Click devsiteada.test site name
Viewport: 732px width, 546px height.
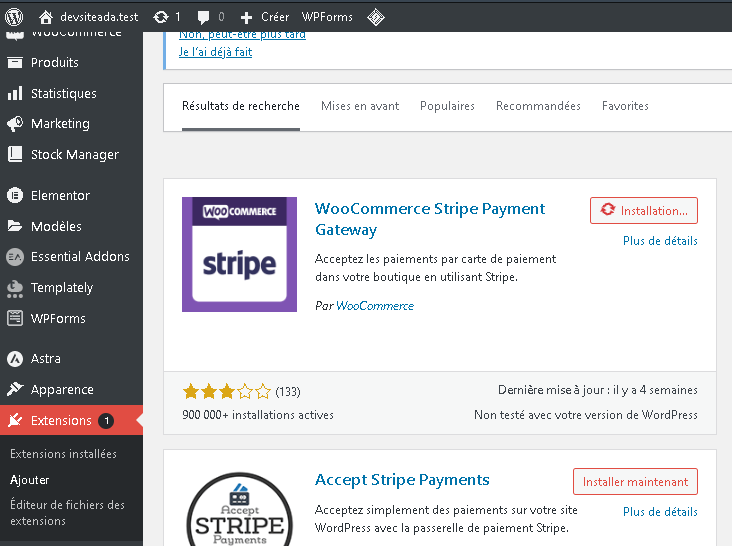(99, 17)
